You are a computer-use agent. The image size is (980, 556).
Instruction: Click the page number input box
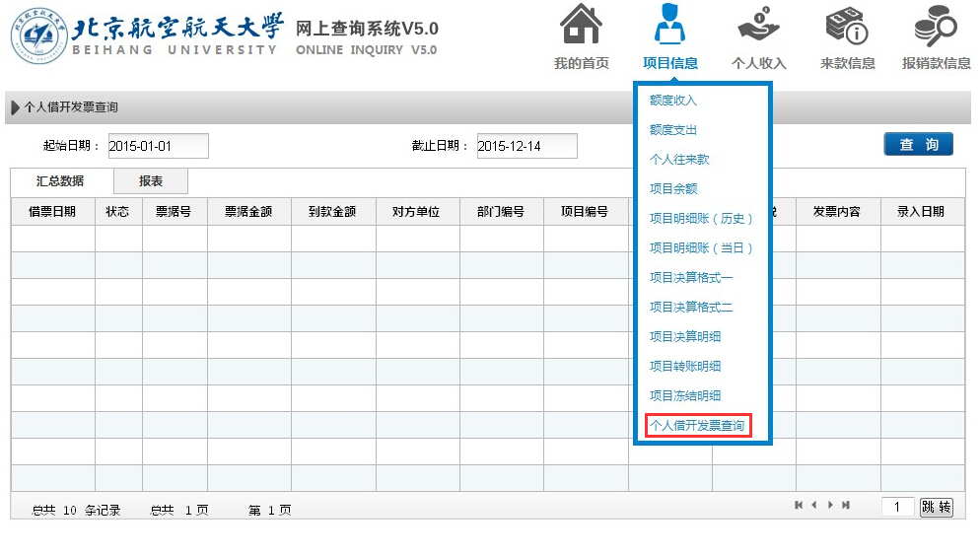(898, 508)
